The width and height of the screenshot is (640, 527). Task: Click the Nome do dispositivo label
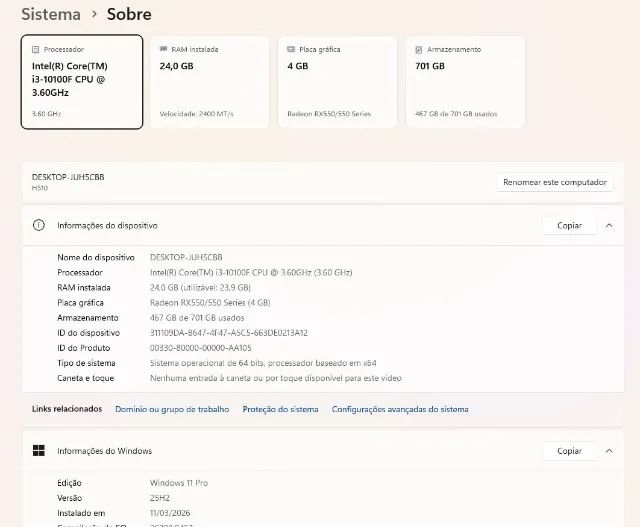coord(96,258)
